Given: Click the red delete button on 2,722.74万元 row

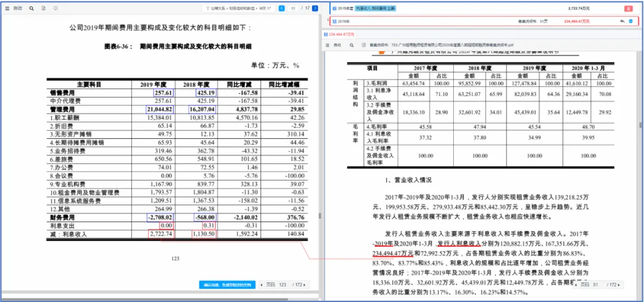Looking at the screenshot, I should click(x=628, y=8).
